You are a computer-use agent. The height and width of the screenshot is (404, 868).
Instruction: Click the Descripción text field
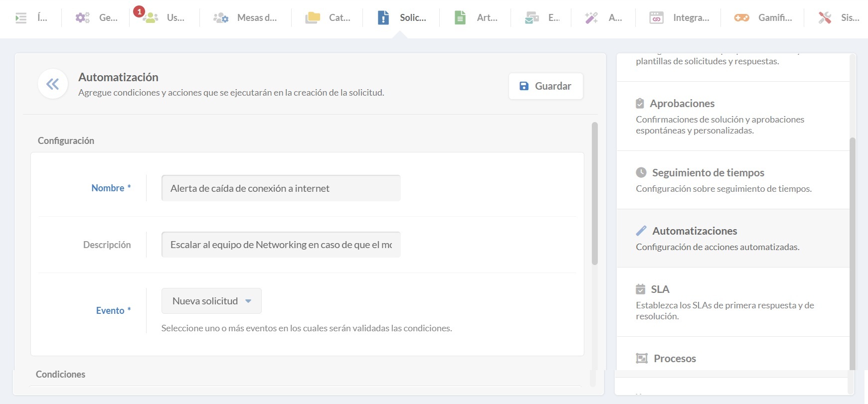click(x=281, y=245)
